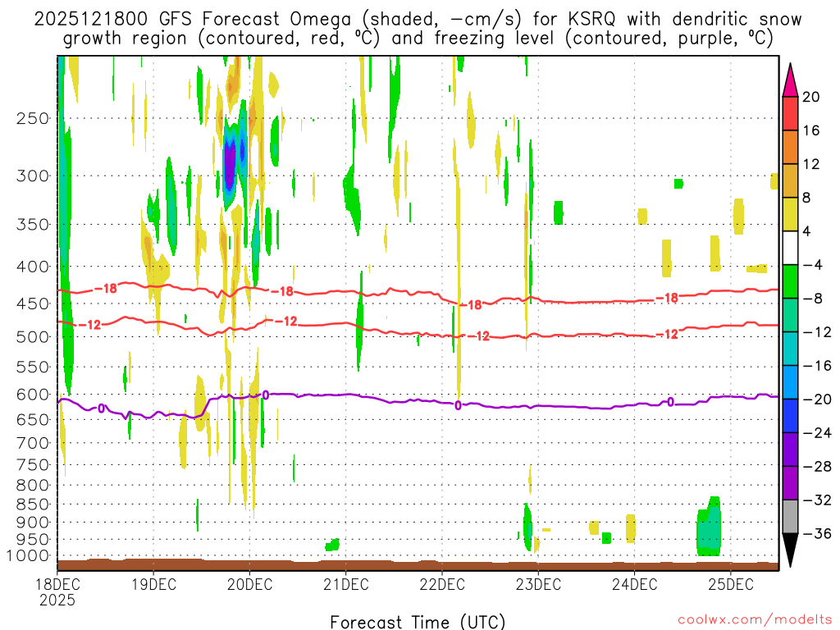The image size is (840, 630).
Task: Click the red 16 to 20 colorbar segment
Action: click(790, 113)
